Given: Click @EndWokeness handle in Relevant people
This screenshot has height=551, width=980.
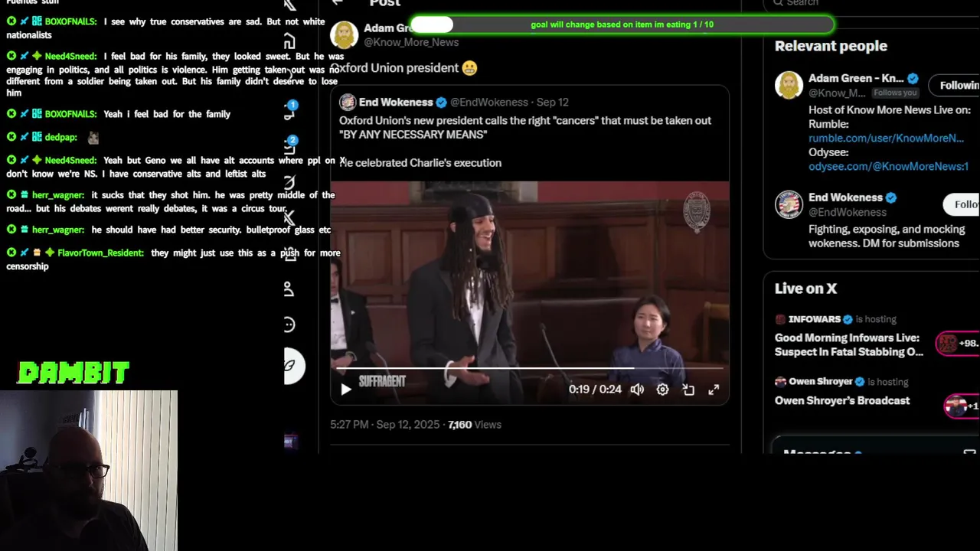Looking at the screenshot, I should click(848, 212).
